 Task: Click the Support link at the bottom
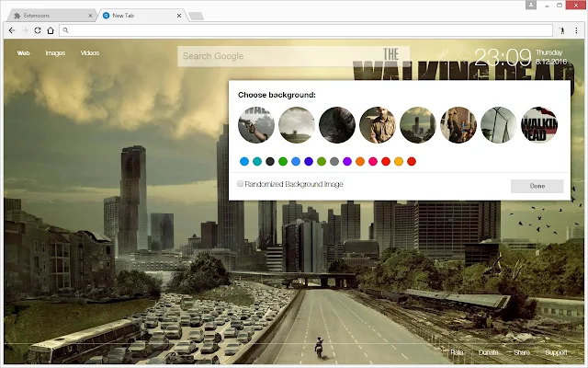coord(556,352)
